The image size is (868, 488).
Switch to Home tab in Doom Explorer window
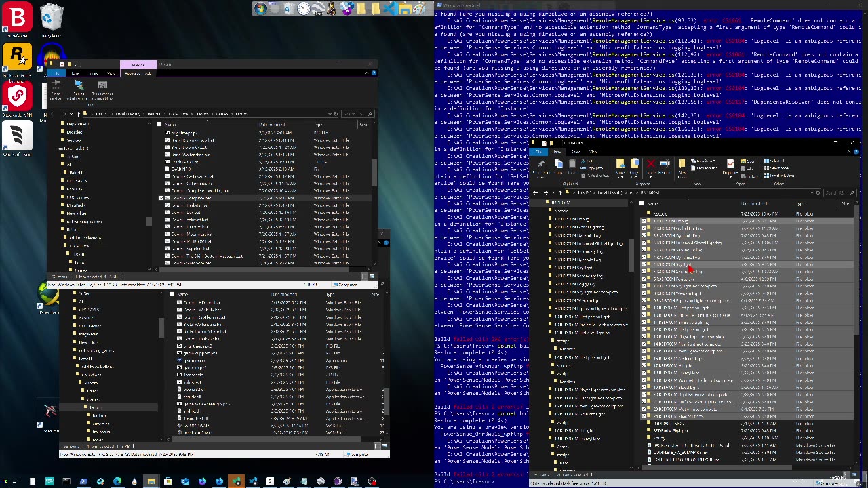click(75, 73)
